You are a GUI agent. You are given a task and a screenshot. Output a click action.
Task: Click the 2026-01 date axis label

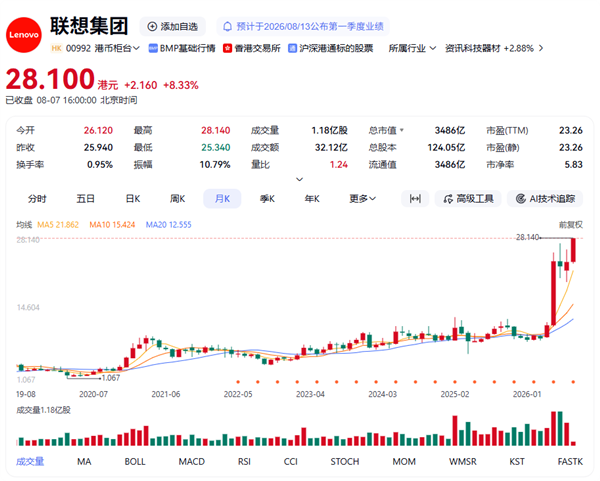pos(527,394)
